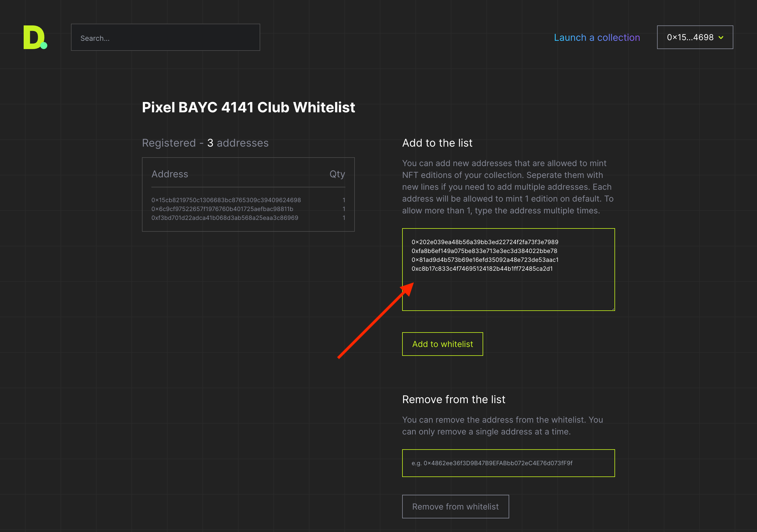Click the Remove from whitelist button
This screenshot has width=757, height=532.
455,507
